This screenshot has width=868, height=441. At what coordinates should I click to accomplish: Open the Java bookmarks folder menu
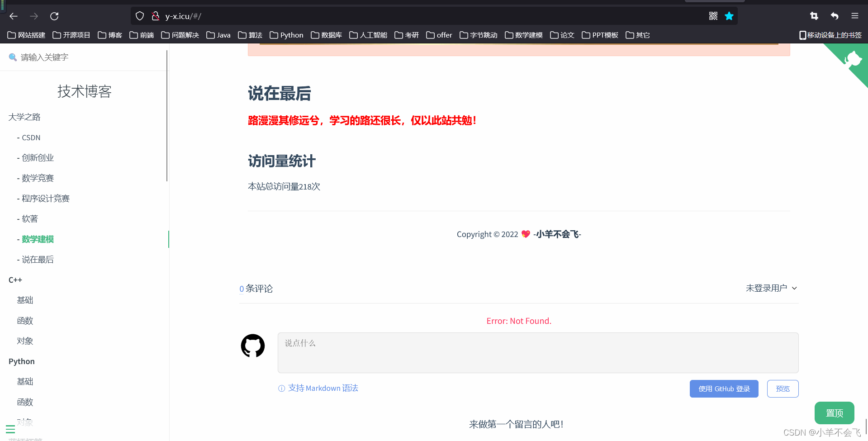218,35
